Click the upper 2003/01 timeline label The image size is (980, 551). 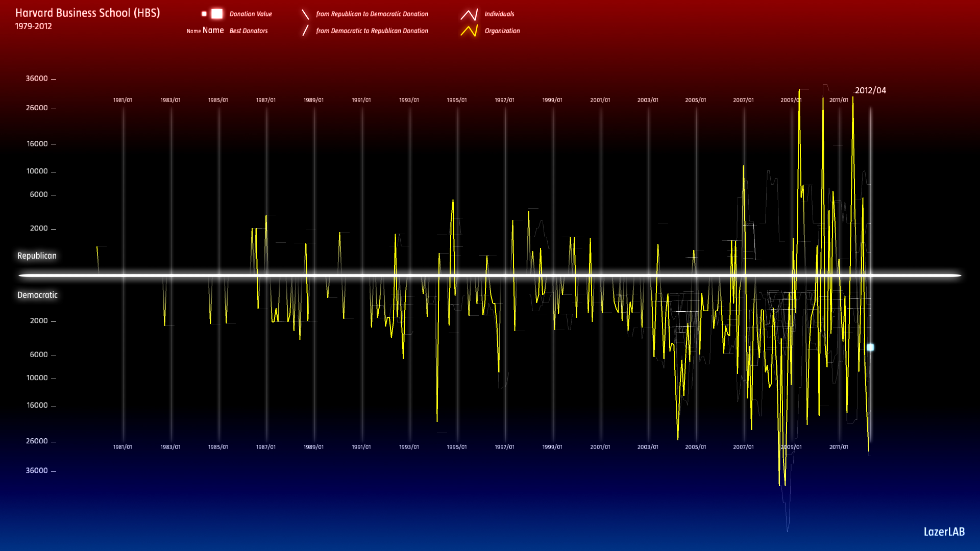[648, 101]
